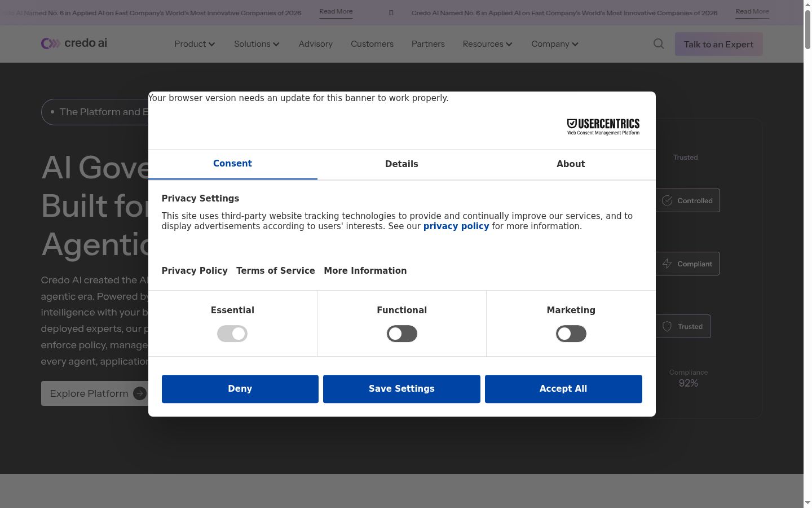The width and height of the screenshot is (812, 508).
Task: Click the Accept All button
Action: point(563,389)
